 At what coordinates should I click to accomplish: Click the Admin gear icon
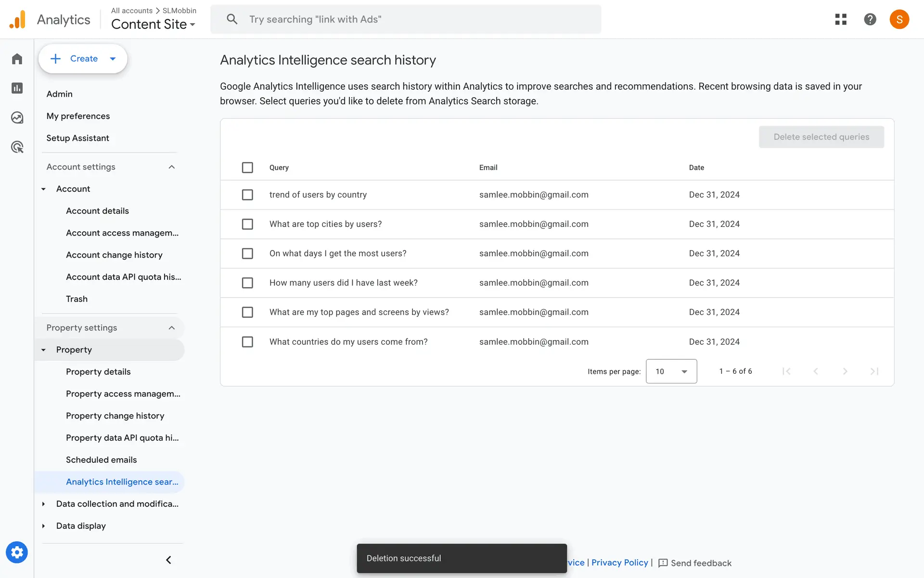[x=17, y=552]
